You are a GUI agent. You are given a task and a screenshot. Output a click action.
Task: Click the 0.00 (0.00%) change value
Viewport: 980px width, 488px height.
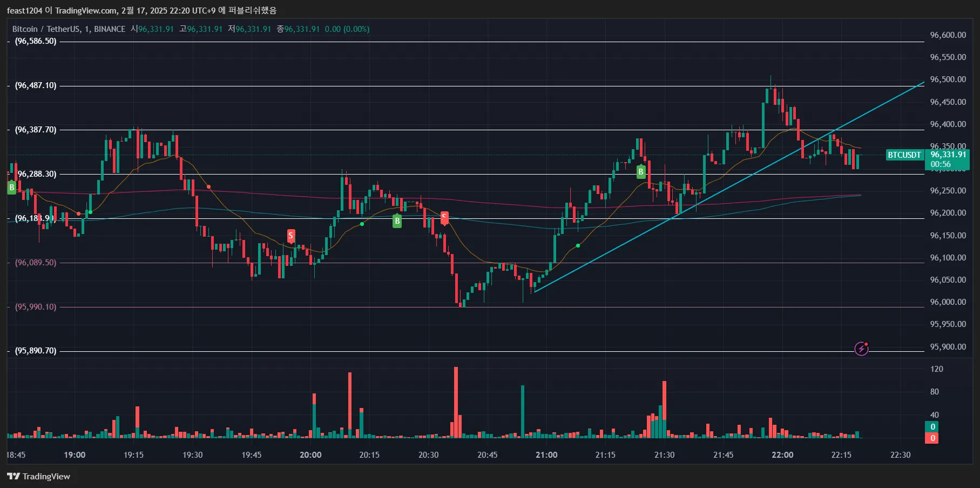(x=347, y=29)
